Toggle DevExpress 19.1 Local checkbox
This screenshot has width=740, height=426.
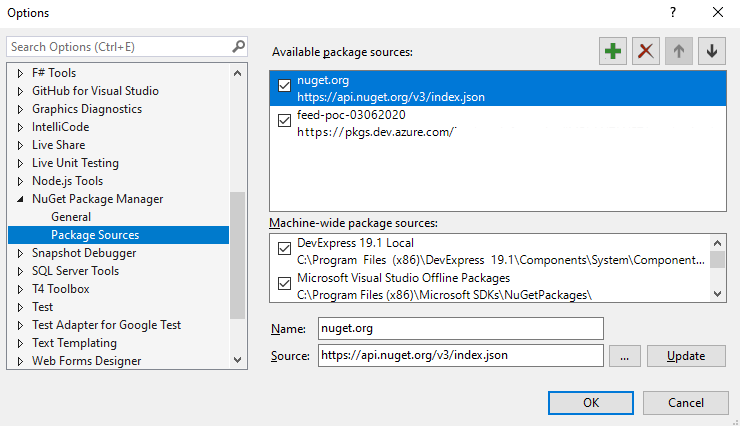284,248
